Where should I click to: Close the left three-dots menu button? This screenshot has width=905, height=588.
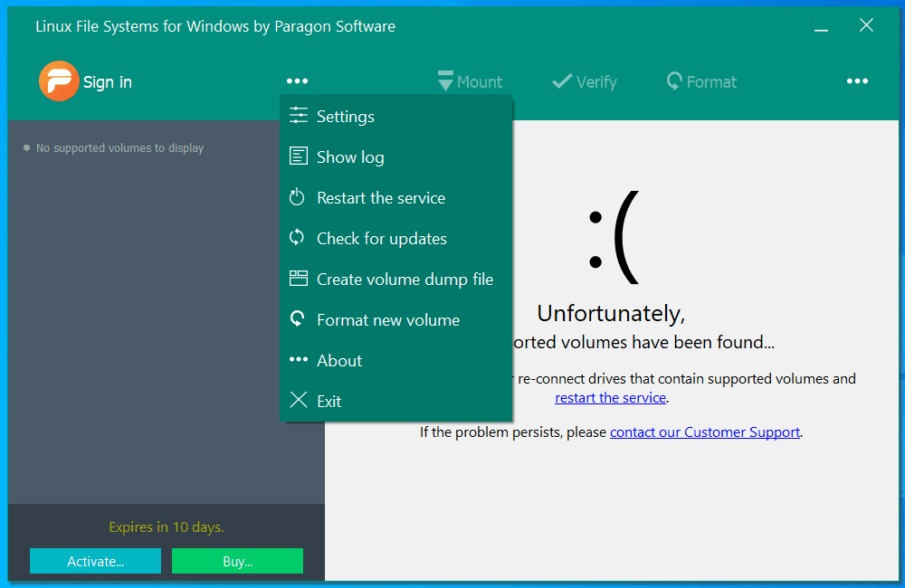(x=297, y=81)
